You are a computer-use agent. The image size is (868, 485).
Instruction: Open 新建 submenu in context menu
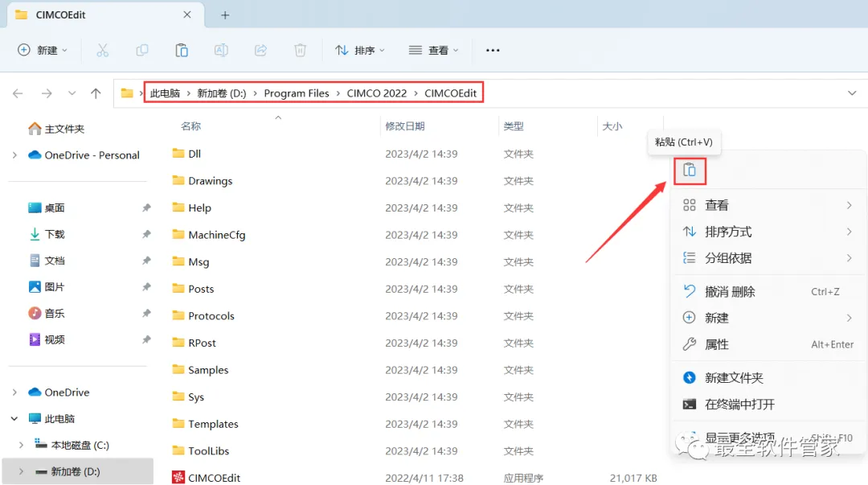pyautogui.click(x=768, y=318)
